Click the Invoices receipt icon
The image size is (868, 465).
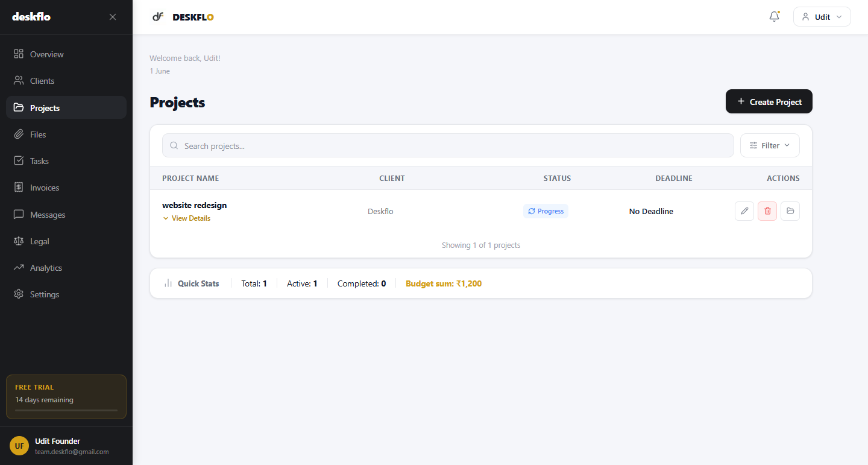(x=19, y=188)
